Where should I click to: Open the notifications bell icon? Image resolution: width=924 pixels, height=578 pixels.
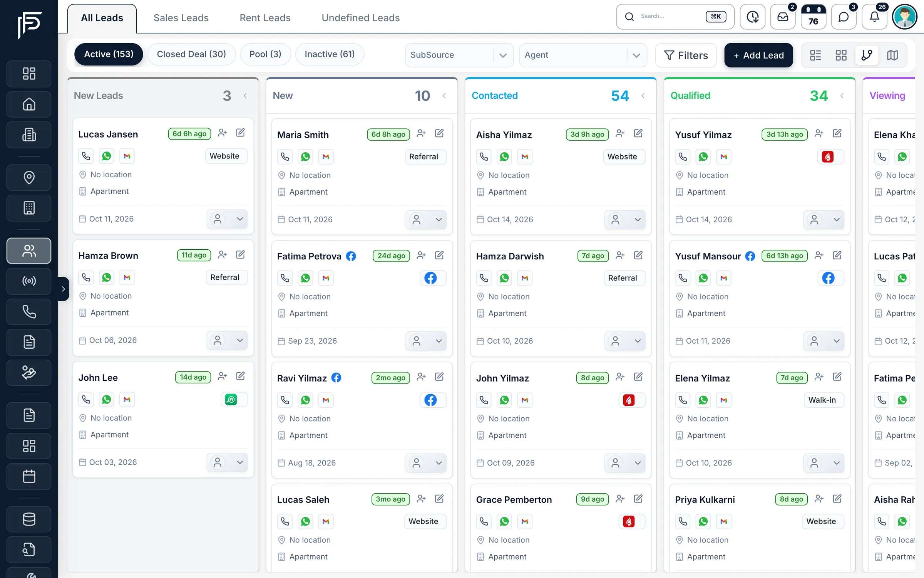(x=874, y=17)
